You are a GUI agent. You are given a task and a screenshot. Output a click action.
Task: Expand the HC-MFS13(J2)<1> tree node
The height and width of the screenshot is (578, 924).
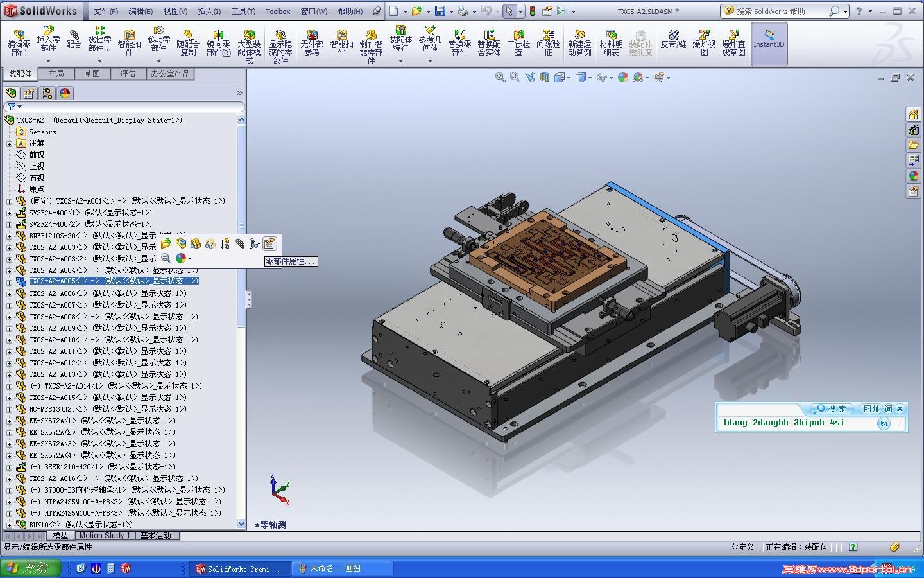tap(10, 409)
